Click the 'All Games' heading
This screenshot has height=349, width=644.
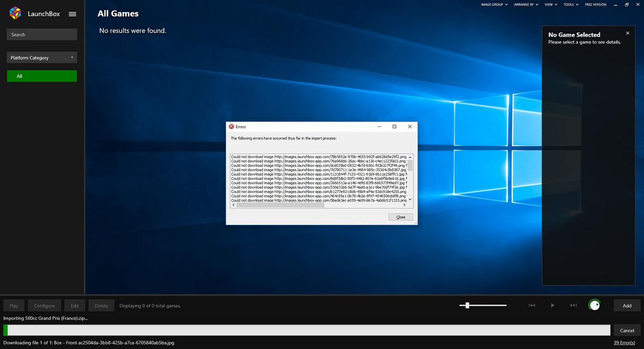[x=118, y=14]
